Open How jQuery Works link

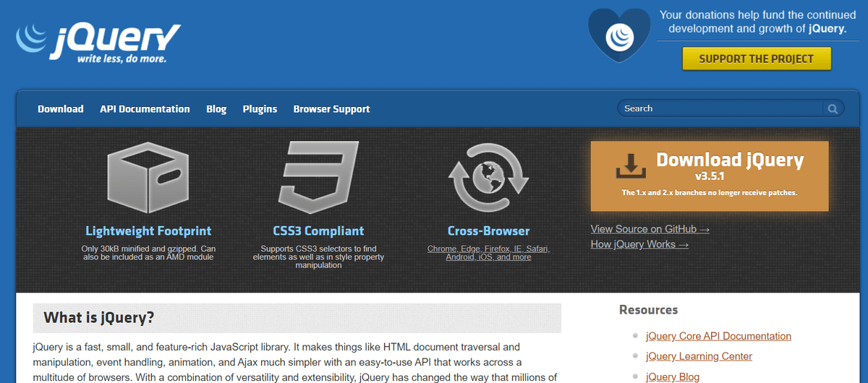(639, 244)
